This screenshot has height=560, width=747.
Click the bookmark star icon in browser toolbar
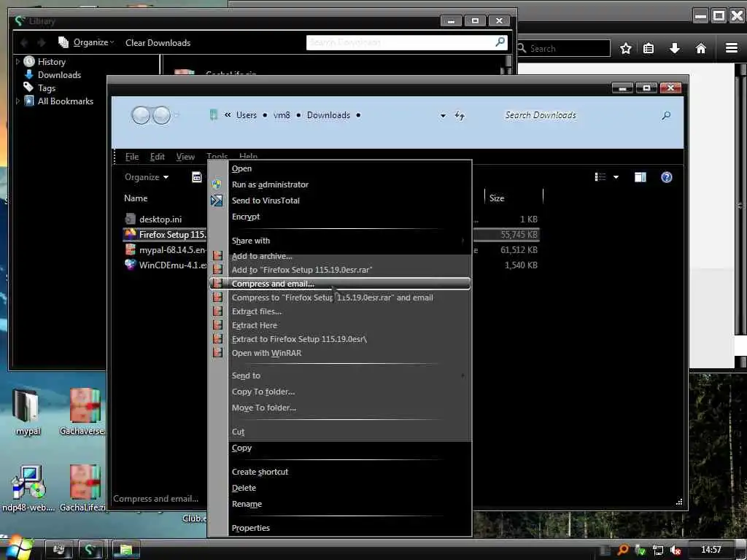(x=625, y=48)
